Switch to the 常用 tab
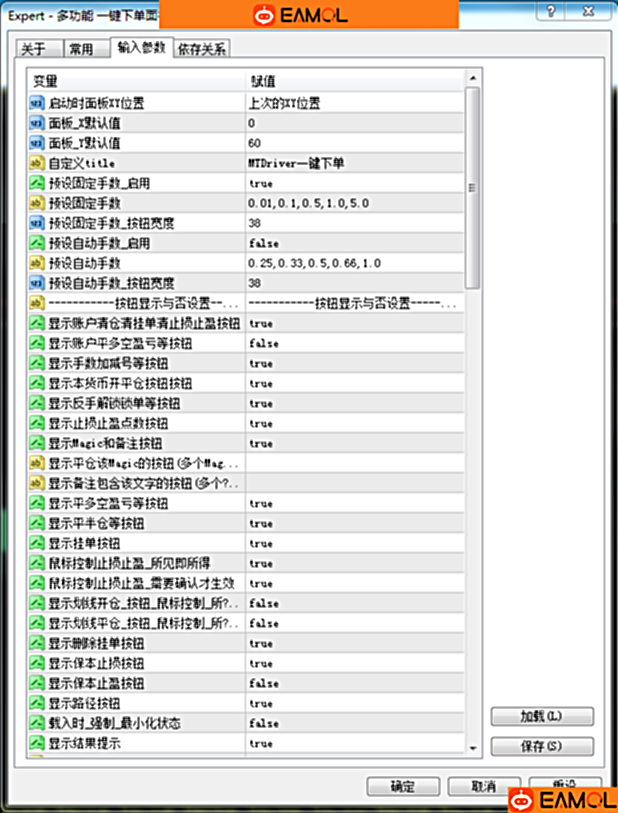The width and height of the screenshot is (618, 813). [81, 49]
